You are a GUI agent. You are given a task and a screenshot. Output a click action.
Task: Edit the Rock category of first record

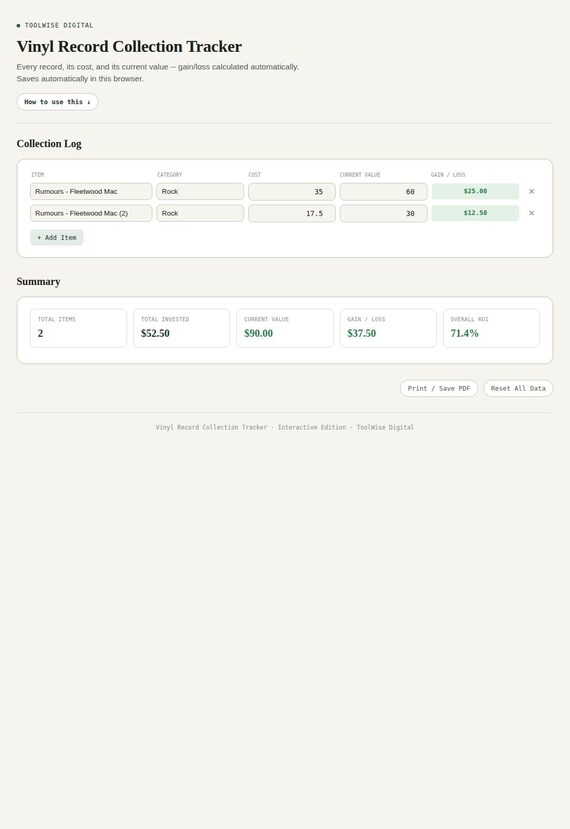tap(200, 191)
